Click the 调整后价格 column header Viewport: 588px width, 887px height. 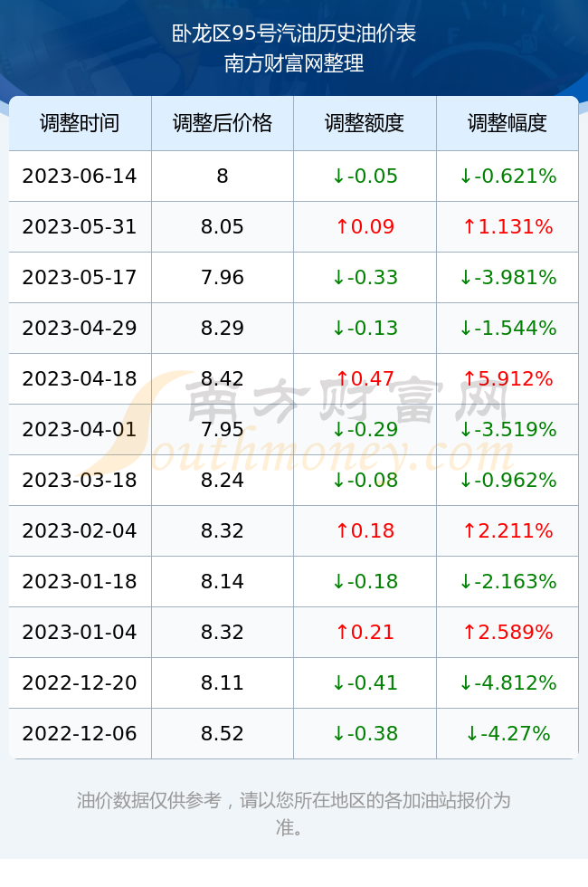(x=223, y=123)
